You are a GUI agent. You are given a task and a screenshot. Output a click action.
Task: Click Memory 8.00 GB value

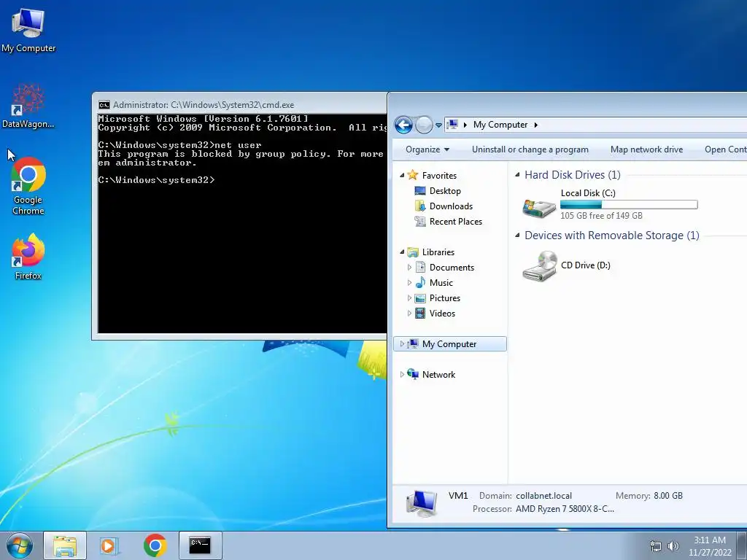[x=668, y=496]
